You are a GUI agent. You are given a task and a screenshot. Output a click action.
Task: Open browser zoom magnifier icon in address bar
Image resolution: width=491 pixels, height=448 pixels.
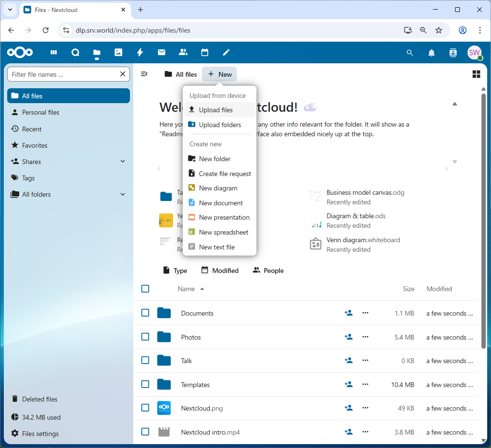coord(423,30)
